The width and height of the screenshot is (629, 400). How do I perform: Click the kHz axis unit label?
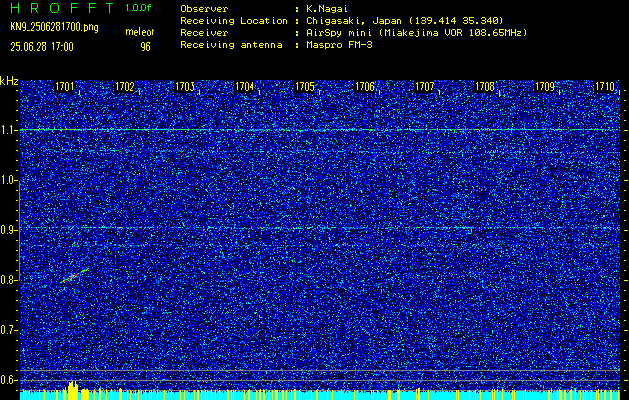click(9, 81)
